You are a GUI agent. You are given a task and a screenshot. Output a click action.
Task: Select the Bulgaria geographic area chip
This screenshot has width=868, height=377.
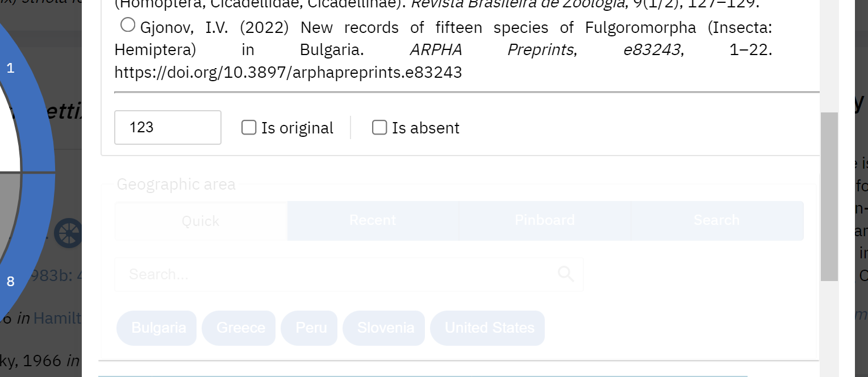point(156,328)
